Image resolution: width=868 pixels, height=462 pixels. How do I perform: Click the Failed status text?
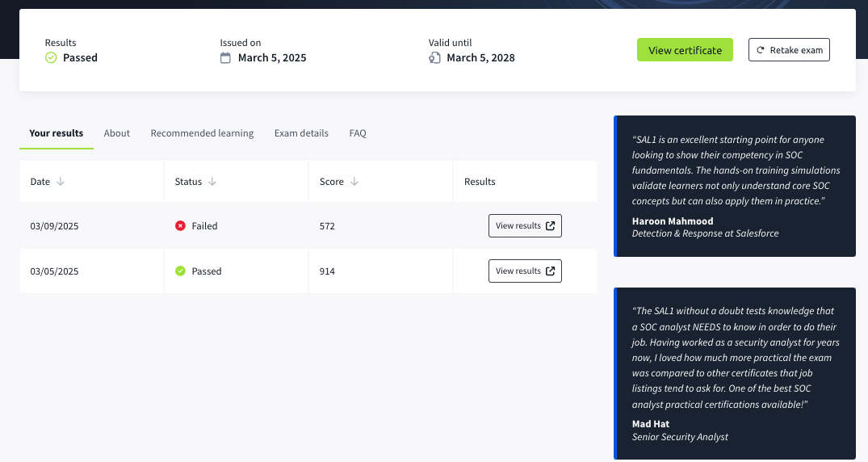coord(204,226)
